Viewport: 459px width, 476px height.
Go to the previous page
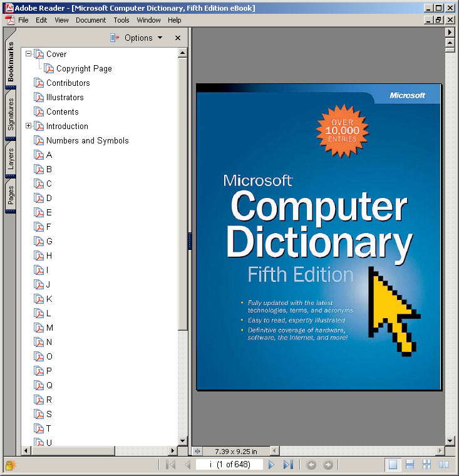pyautogui.click(x=188, y=465)
